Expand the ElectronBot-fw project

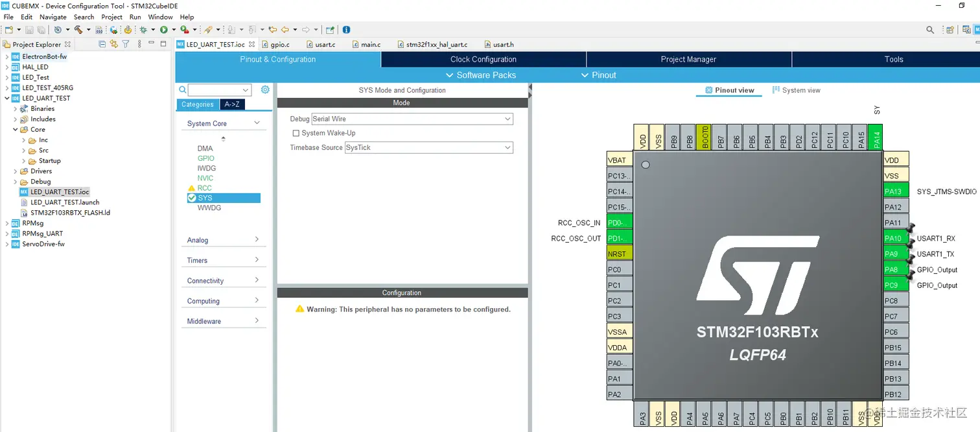click(7, 56)
